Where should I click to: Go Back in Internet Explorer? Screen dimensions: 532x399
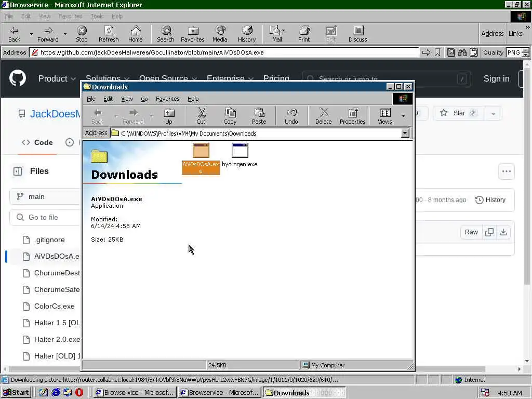14,34
